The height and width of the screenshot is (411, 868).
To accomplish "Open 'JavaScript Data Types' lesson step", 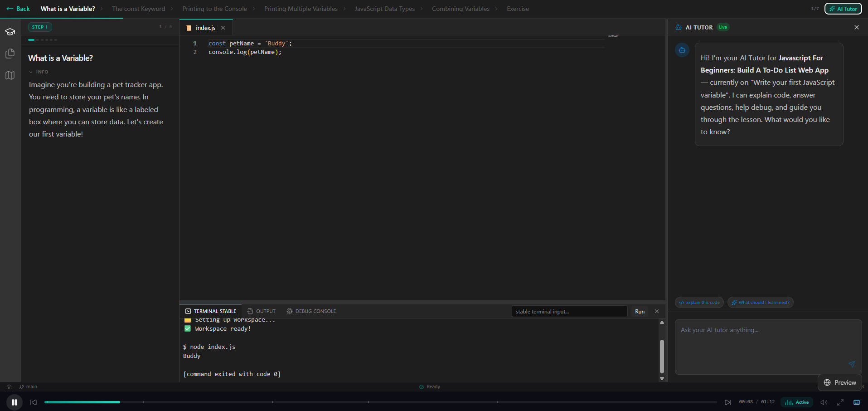I will tap(385, 9).
